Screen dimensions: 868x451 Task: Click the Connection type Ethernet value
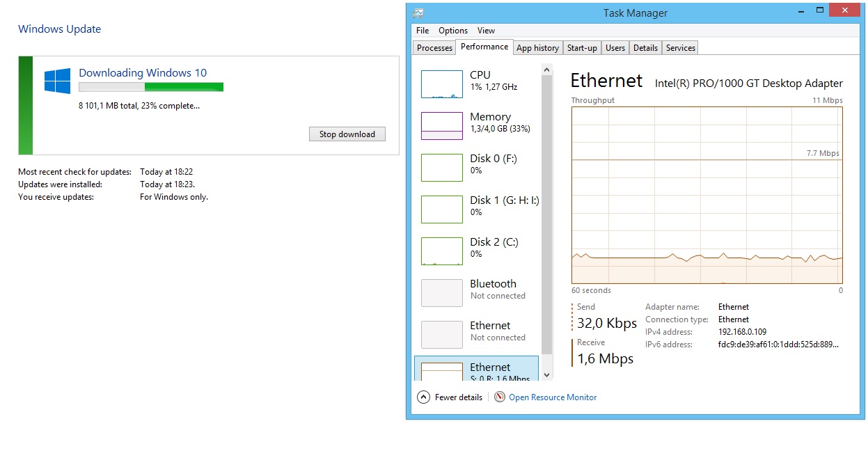[734, 319]
